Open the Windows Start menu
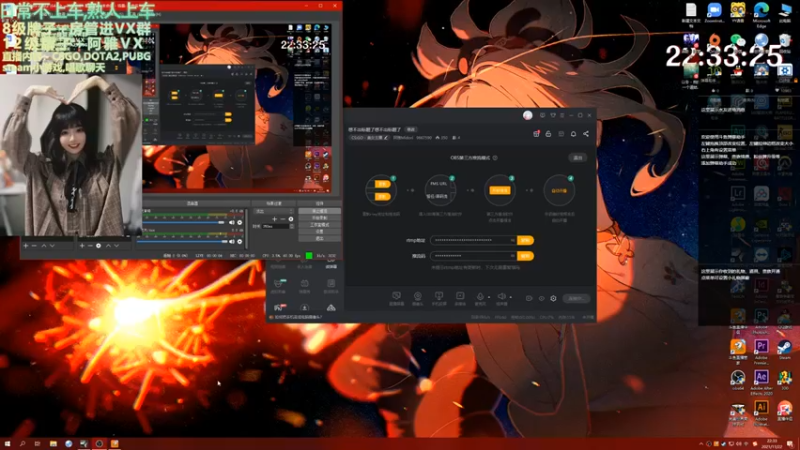This screenshot has height=450, width=800. [7, 444]
